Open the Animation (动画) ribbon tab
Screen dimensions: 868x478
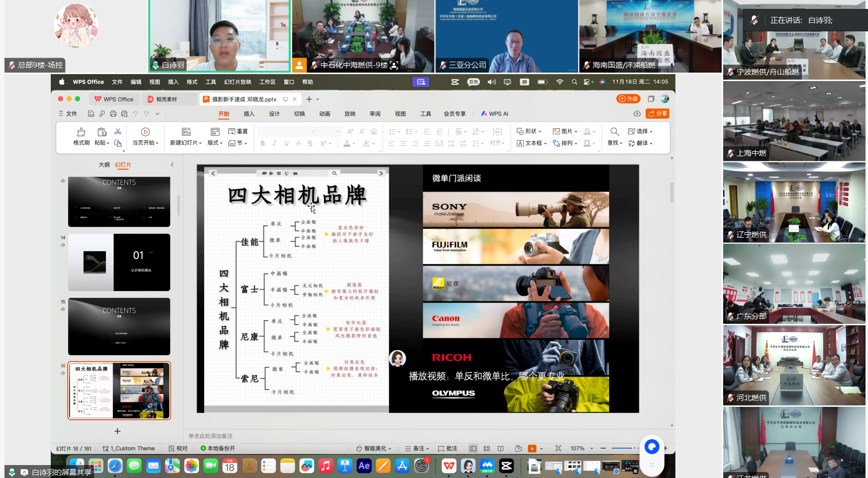point(325,114)
